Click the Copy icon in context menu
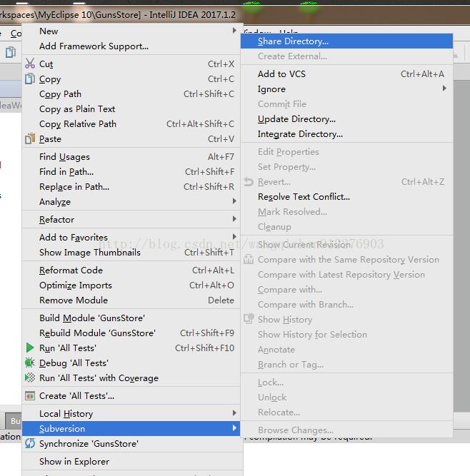The height and width of the screenshot is (476, 470). (30, 79)
